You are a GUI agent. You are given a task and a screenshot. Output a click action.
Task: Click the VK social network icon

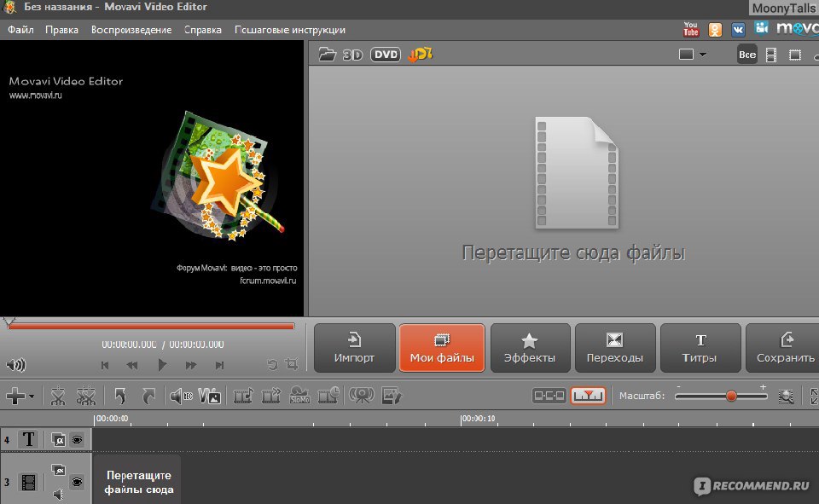(737, 30)
